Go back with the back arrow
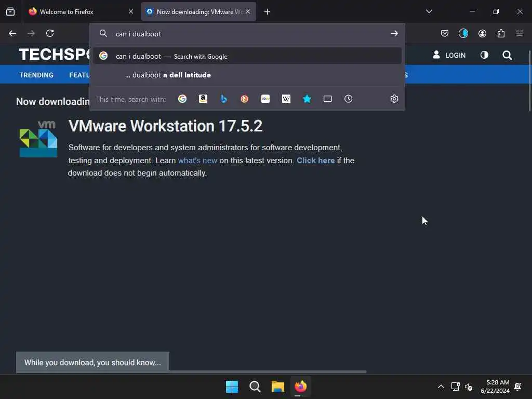Viewport: 532px width, 399px height. point(12,33)
